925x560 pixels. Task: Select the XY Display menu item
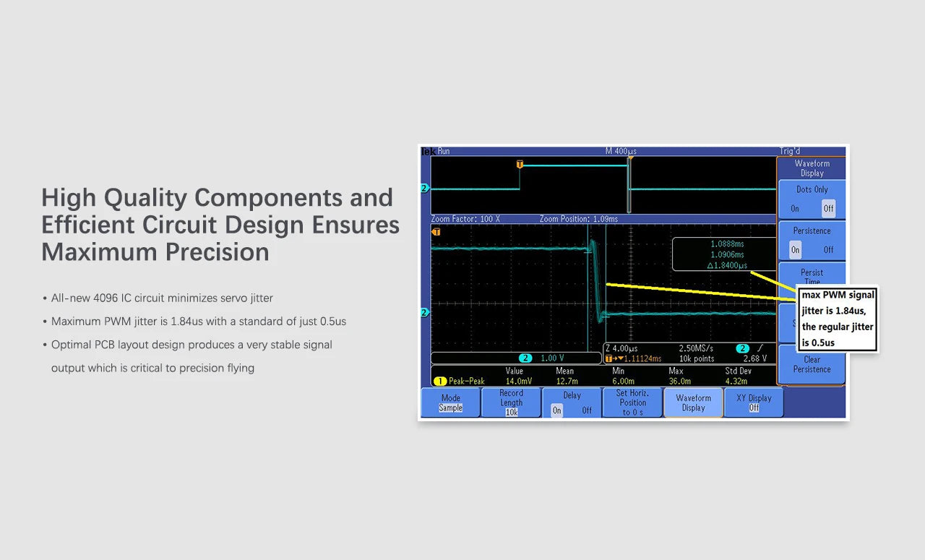point(754,402)
